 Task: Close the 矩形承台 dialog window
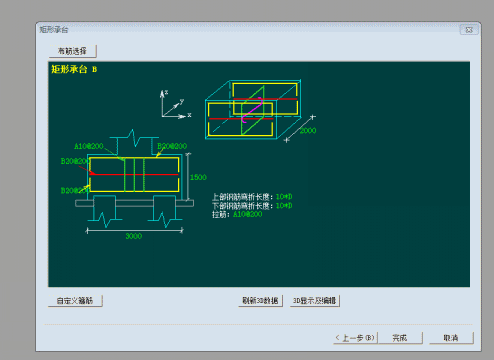point(469,30)
